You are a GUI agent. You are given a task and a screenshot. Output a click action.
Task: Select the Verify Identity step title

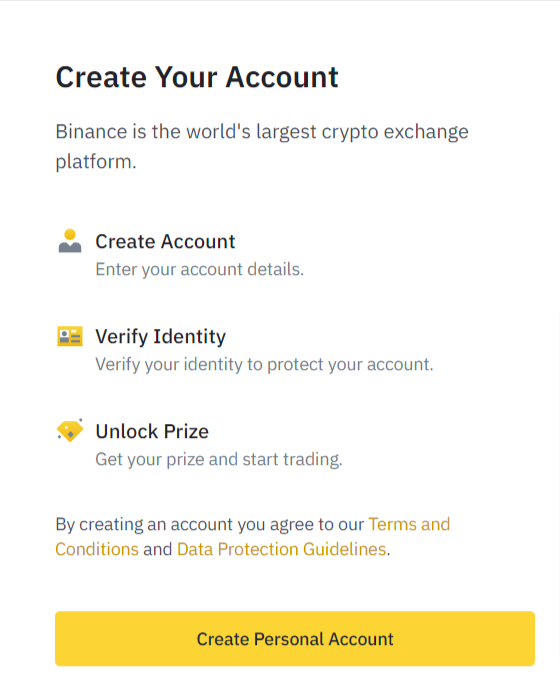(161, 336)
